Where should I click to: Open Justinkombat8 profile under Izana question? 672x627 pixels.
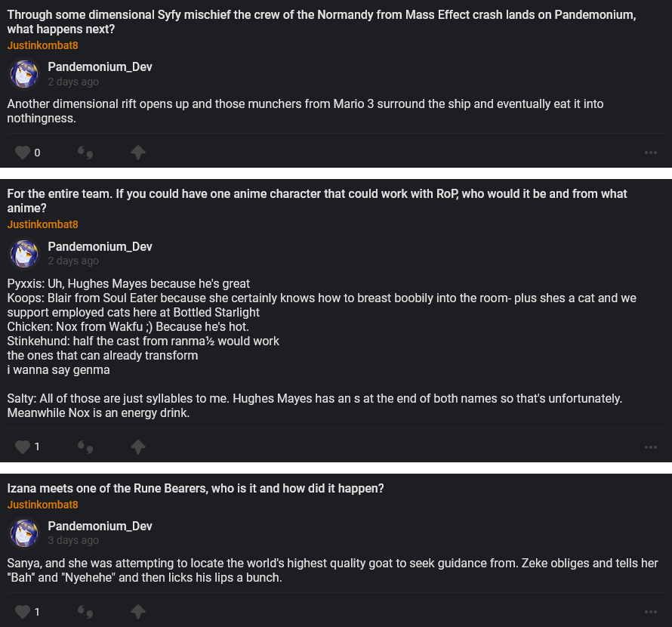coord(43,505)
